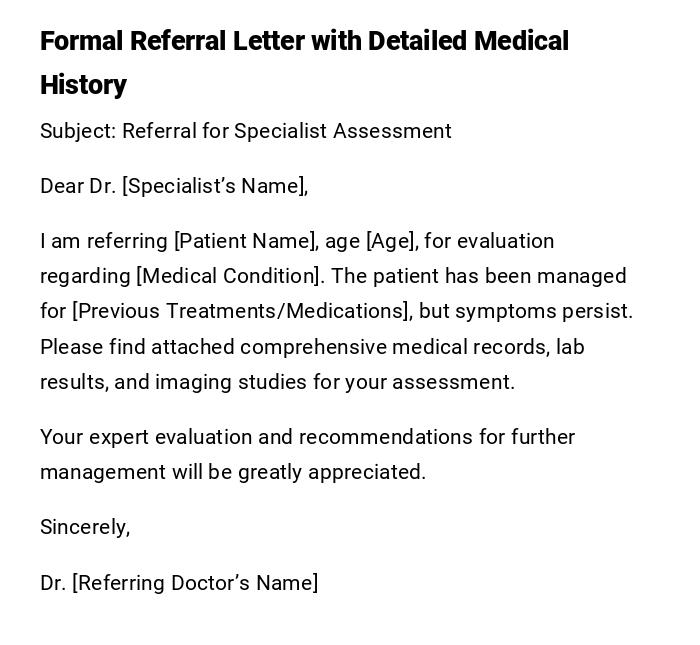The height and width of the screenshot is (645, 700).
Task: Click the 'Dear Dr.' salutation
Action: pos(78,186)
